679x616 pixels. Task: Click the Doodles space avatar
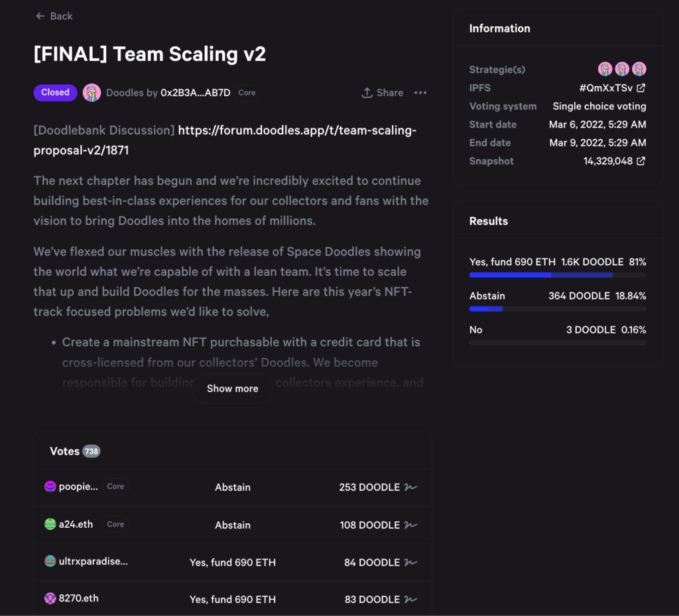pos(92,93)
